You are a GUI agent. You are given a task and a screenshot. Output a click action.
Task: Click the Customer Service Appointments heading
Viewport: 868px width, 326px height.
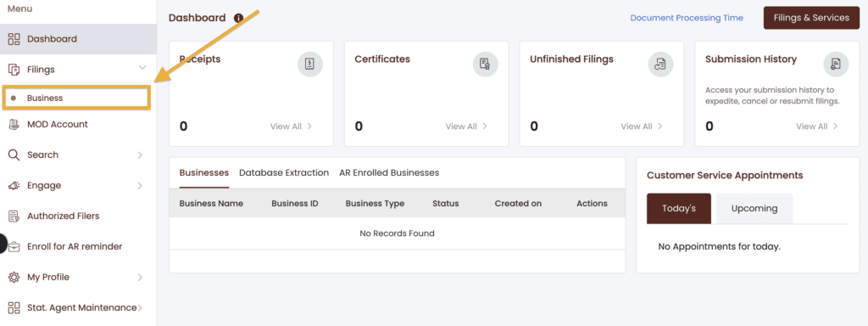click(725, 175)
